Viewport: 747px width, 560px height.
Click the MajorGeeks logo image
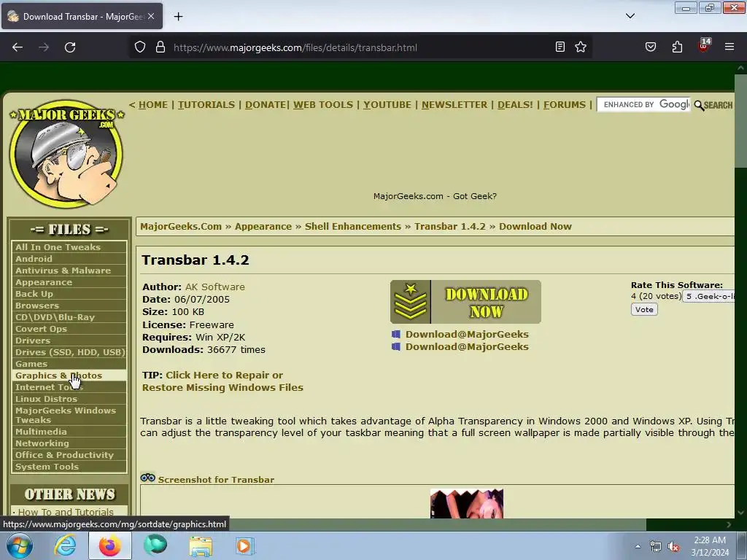point(66,154)
